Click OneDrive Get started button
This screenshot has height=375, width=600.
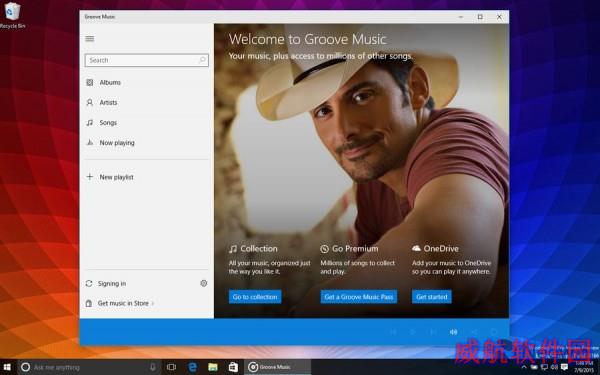[432, 297]
